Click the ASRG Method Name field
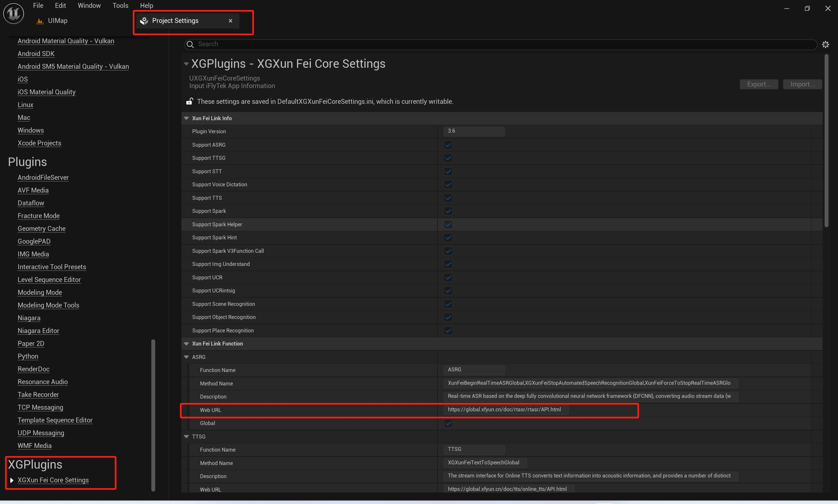 click(591, 383)
